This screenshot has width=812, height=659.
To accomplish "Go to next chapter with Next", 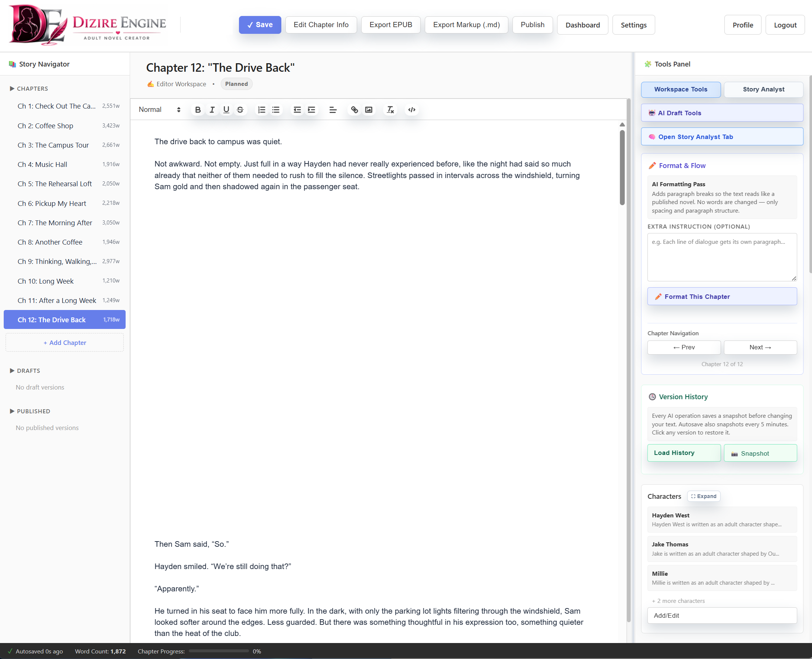I will pos(760,348).
